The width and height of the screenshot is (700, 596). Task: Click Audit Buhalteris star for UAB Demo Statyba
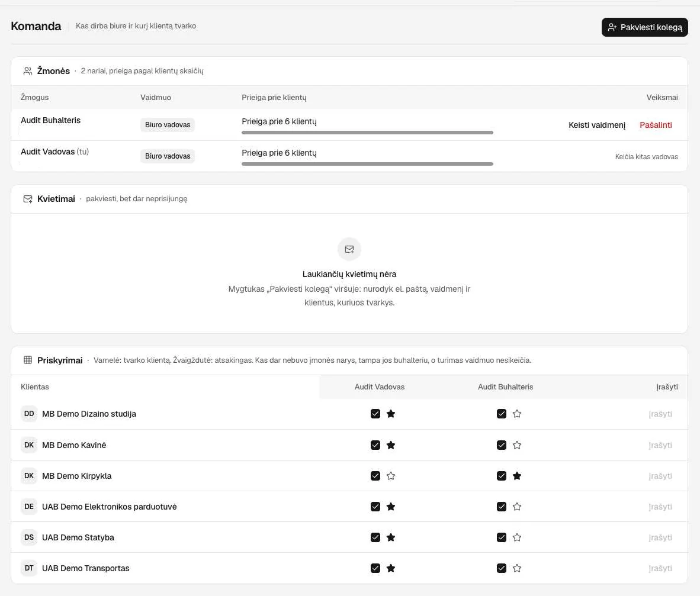point(517,537)
